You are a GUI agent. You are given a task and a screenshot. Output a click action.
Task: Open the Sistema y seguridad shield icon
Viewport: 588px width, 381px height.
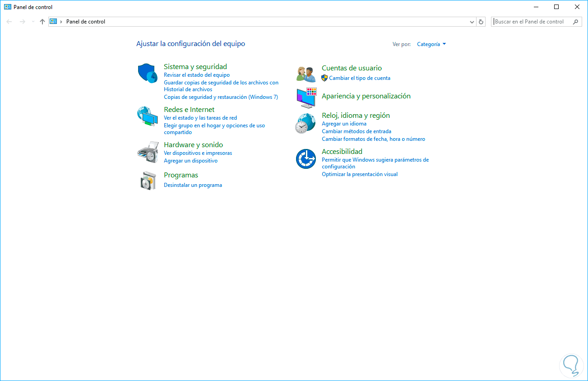coord(147,73)
